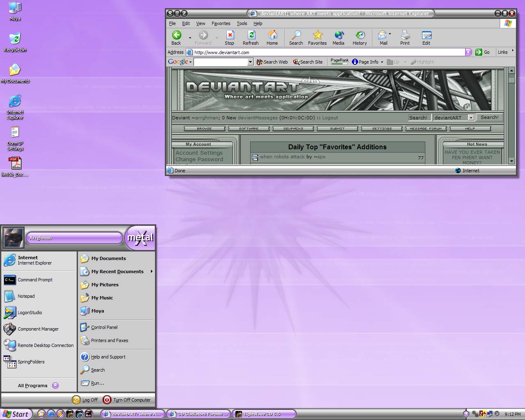Open the View menu
The width and height of the screenshot is (525, 420).
pyautogui.click(x=201, y=23)
